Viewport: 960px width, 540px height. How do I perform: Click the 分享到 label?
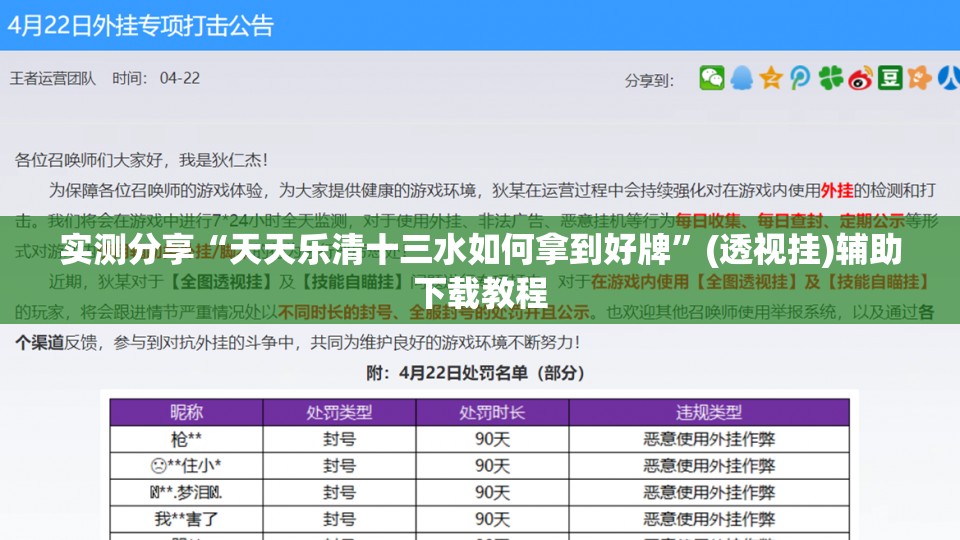[x=649, y=81]
